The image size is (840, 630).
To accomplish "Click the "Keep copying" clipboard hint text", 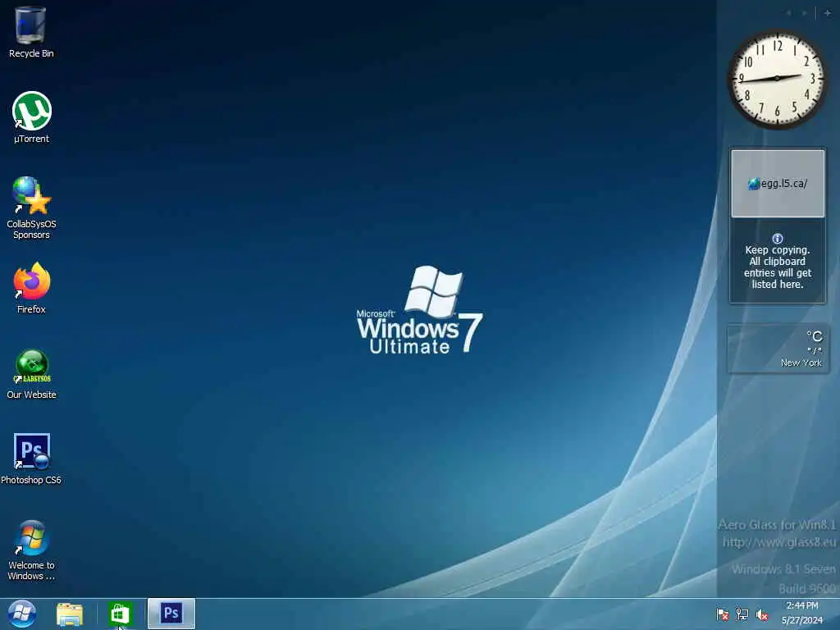I will pos(778,267).
